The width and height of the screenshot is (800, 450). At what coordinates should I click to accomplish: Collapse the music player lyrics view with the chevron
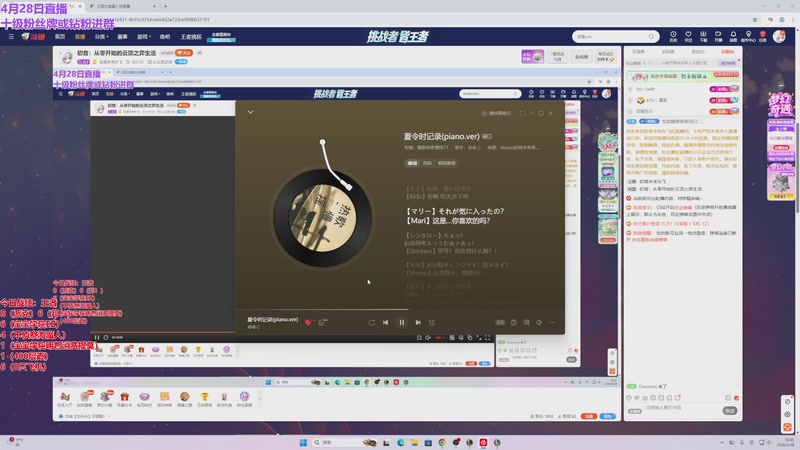coord(251,112)
